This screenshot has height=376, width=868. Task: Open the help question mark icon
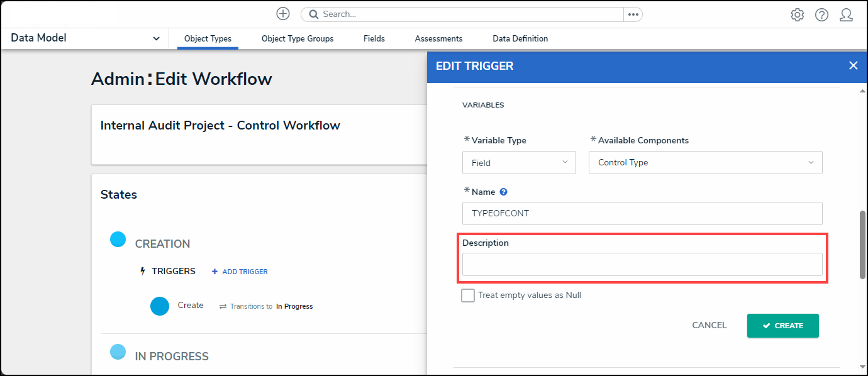[821, 14]
